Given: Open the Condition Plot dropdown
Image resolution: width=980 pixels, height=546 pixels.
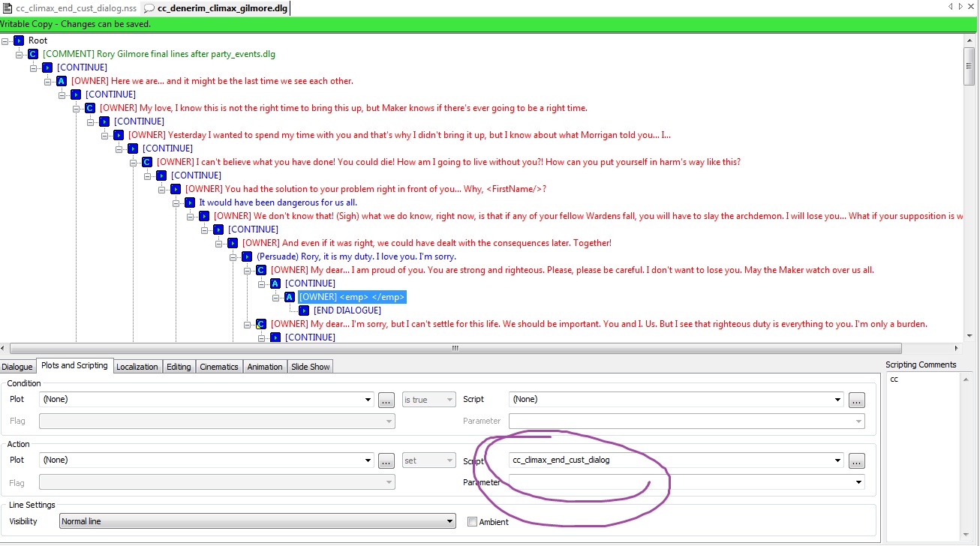Looking at the screenshot, I should (x=367, y=400).
